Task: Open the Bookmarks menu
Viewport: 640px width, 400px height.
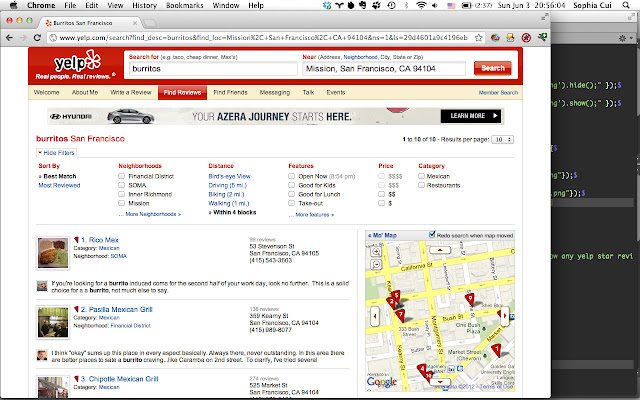Action: (x=184, y=5)
